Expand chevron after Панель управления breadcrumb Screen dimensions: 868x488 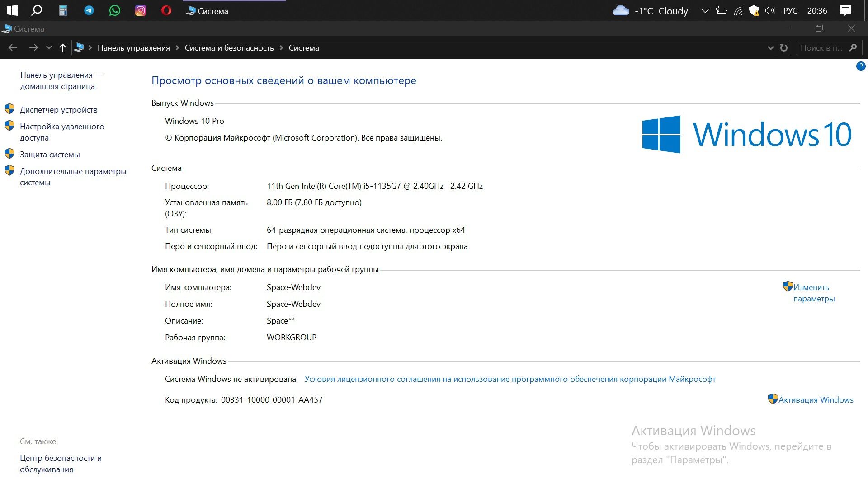177,48
